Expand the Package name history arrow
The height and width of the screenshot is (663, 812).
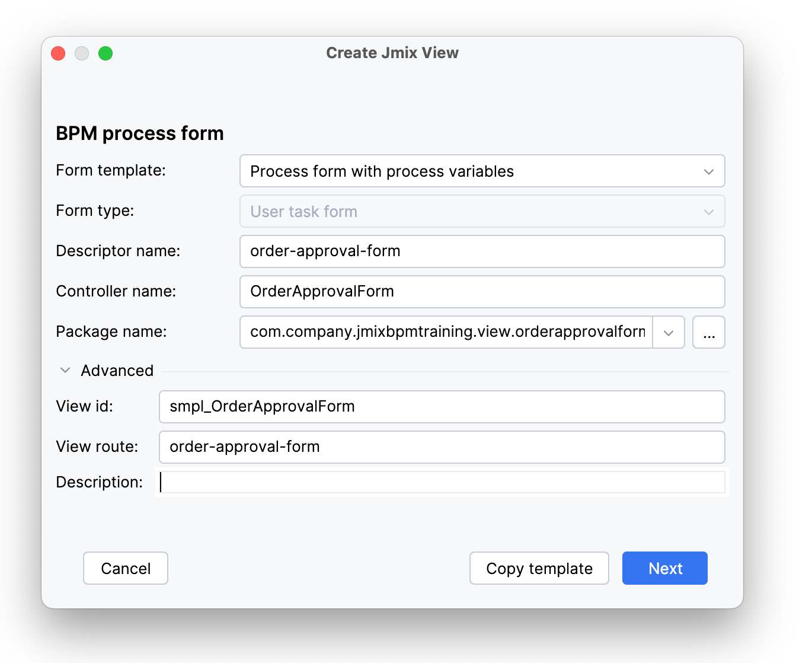pyautogui.click(x=669, y=333)
